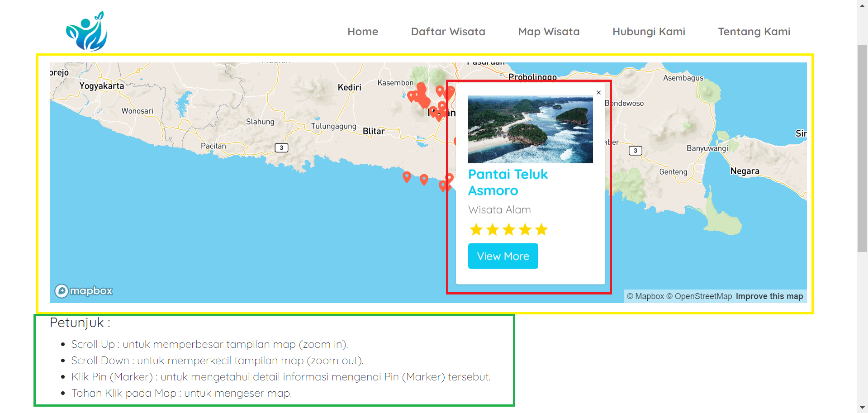Dismiss the Pantai Teluk Asmoro popup
868x413 pixels.
(598, 92)
